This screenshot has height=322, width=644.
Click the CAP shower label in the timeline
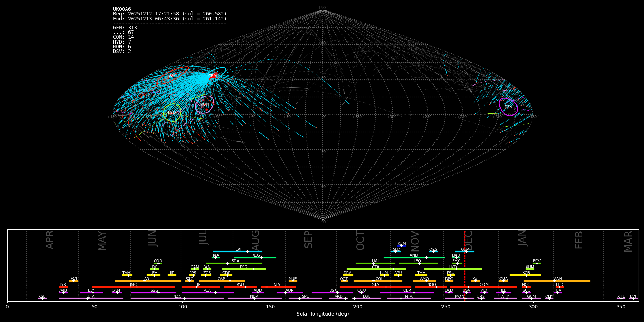[x=221, y=279]
